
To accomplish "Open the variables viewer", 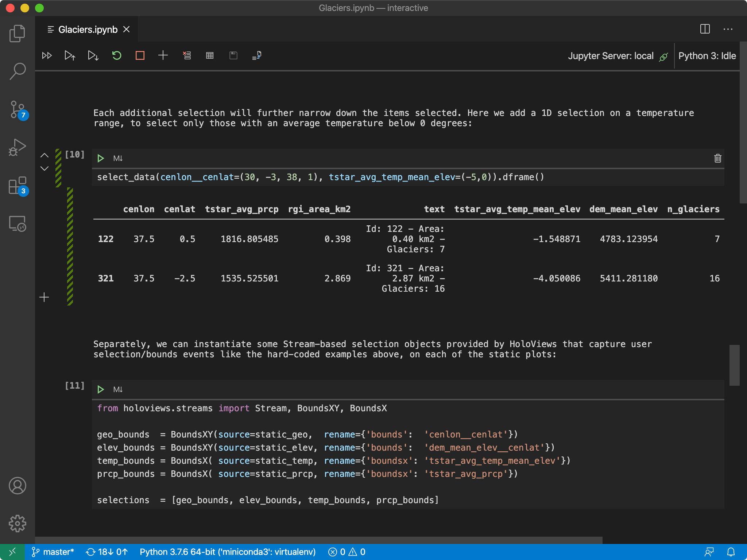I will (x=210, y=55).
